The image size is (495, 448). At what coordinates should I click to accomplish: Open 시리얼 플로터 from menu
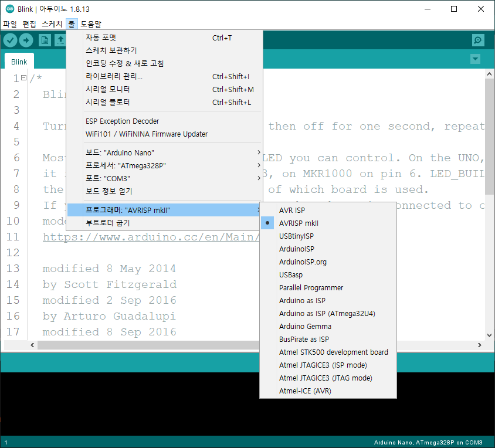[x=164, y=102]
